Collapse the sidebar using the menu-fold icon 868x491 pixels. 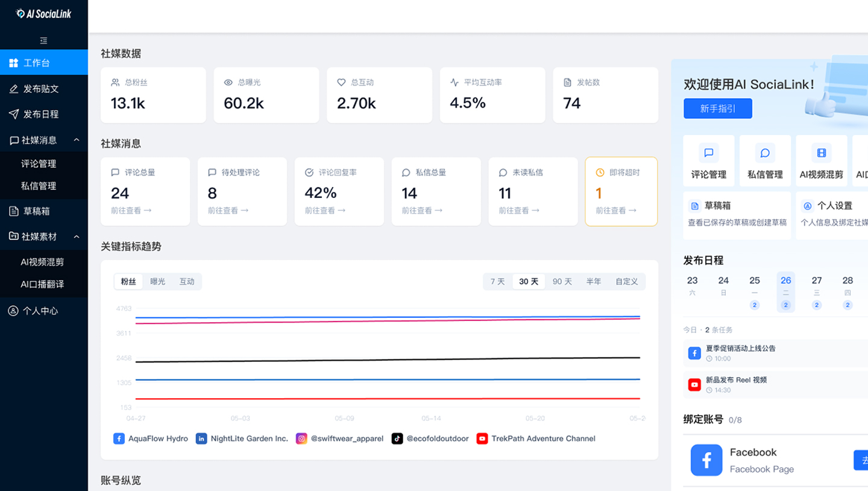(x=43, y=41)
